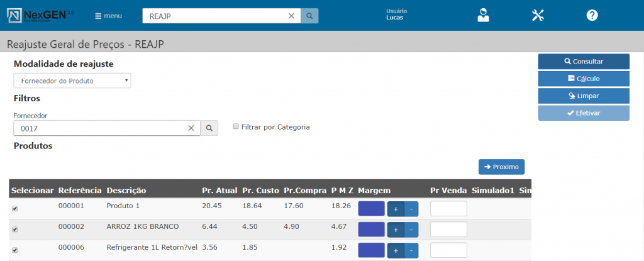Clear the REAJP search text with X icon
Image resolution: width=644 pixels, height=261 pixels.
291,16
